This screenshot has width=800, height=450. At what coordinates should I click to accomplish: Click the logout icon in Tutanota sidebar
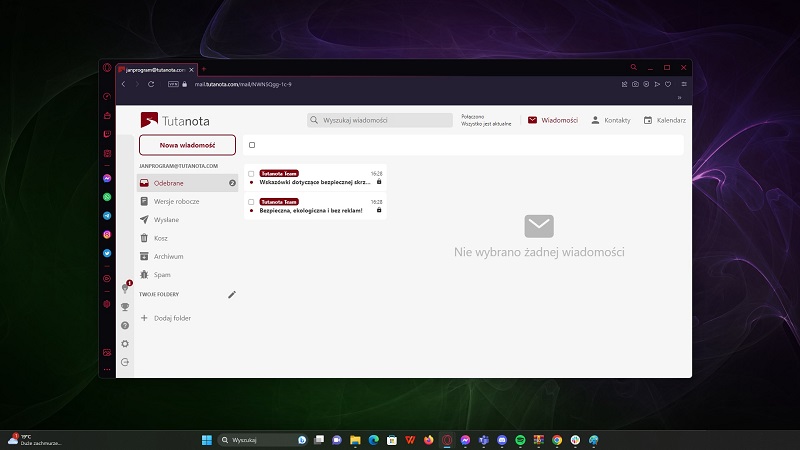point(125,362)
